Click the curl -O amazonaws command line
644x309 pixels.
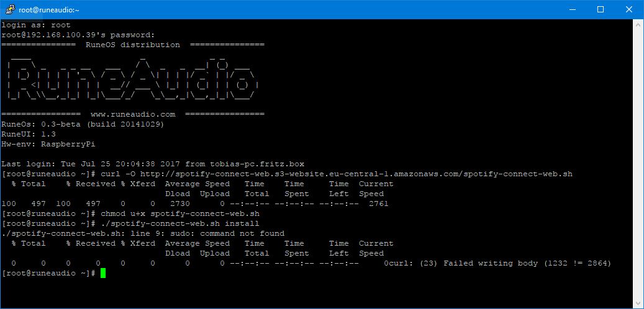click(287, 174)
